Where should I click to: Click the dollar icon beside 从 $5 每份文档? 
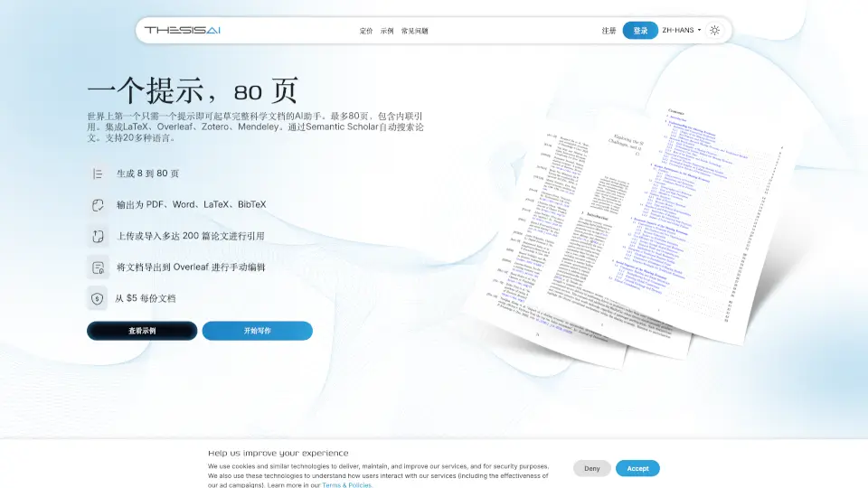coord(98,298)
